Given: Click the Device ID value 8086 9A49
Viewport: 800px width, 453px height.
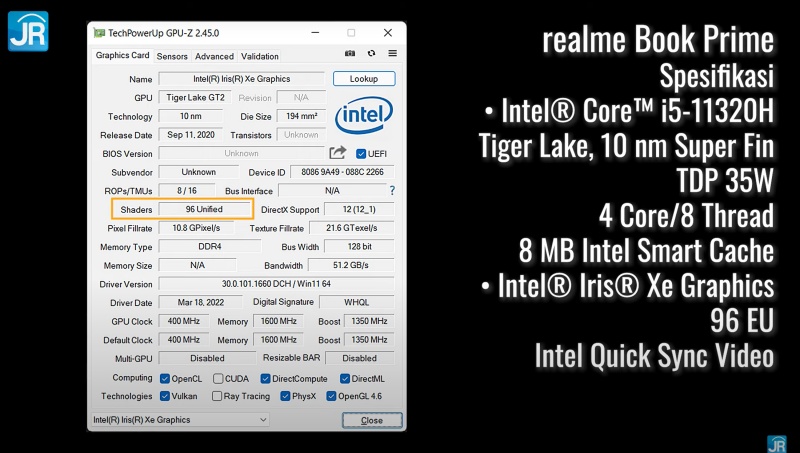Looking at the screenshot, I should pos(342,172).
